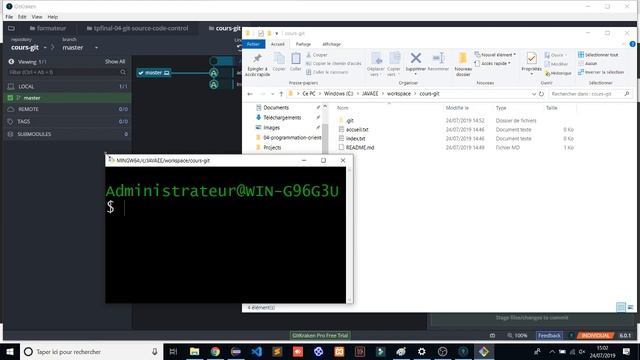The image size is (640, 360).
Task: Click Couper scissors item in ribbon
Action: [x=317, y=55]
